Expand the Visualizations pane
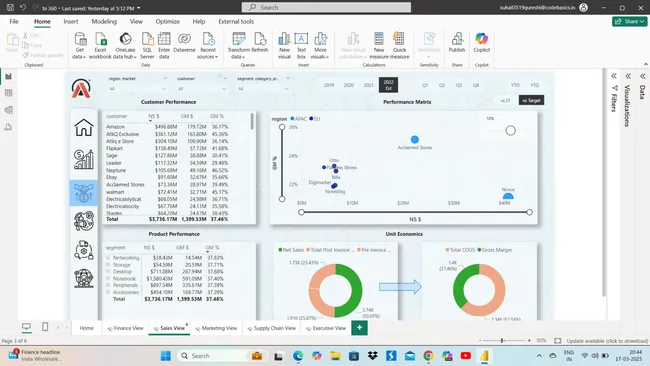This screenshot has width=650, height=366. pos(628,76)
